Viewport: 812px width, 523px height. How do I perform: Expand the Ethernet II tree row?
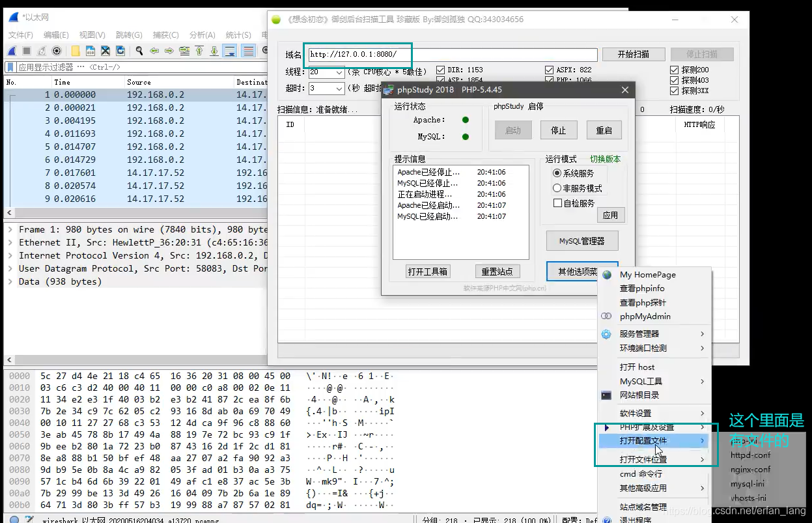coord(10,242)
